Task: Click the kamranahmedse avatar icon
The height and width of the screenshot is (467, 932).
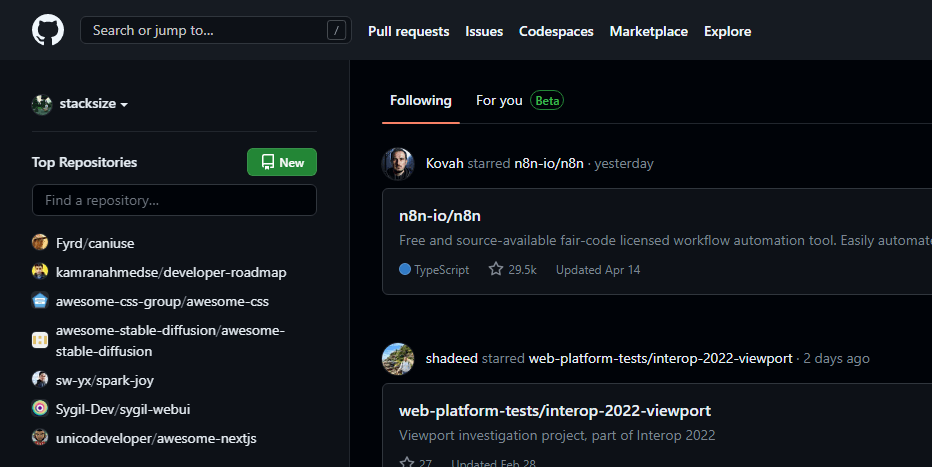Action: pyautogui.click(x=40, y=272)
